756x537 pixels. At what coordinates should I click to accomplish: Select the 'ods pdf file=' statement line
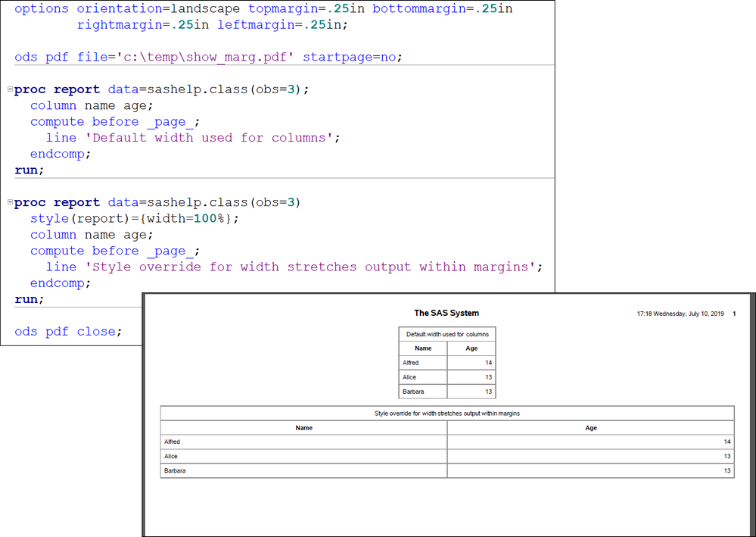(x=208, y=58)
